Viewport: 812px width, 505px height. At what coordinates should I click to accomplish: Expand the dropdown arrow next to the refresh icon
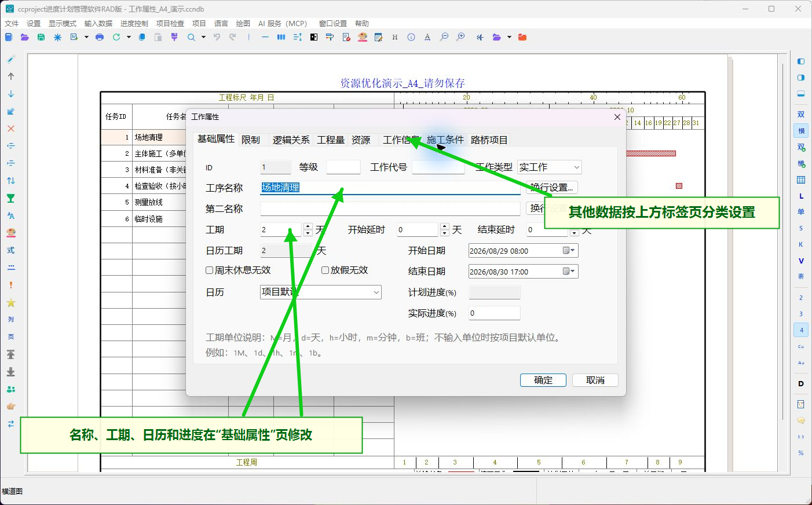[x=129, y=37]
